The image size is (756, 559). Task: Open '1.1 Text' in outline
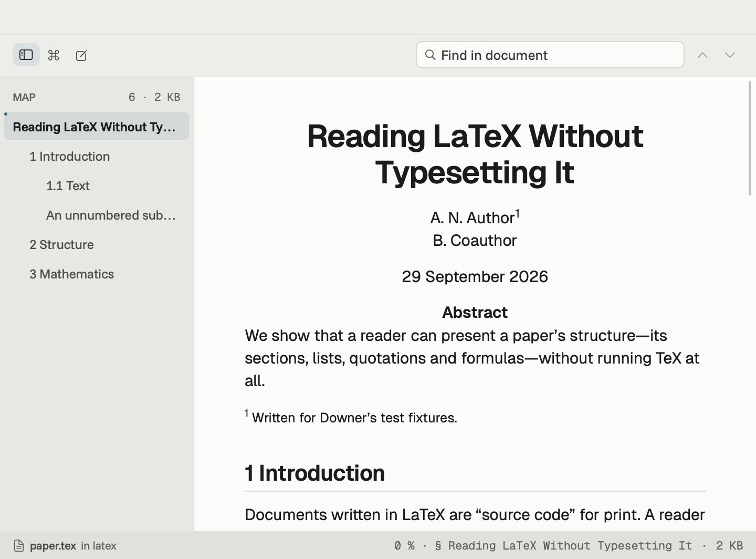pyautogui.click(x=97, y=185)
